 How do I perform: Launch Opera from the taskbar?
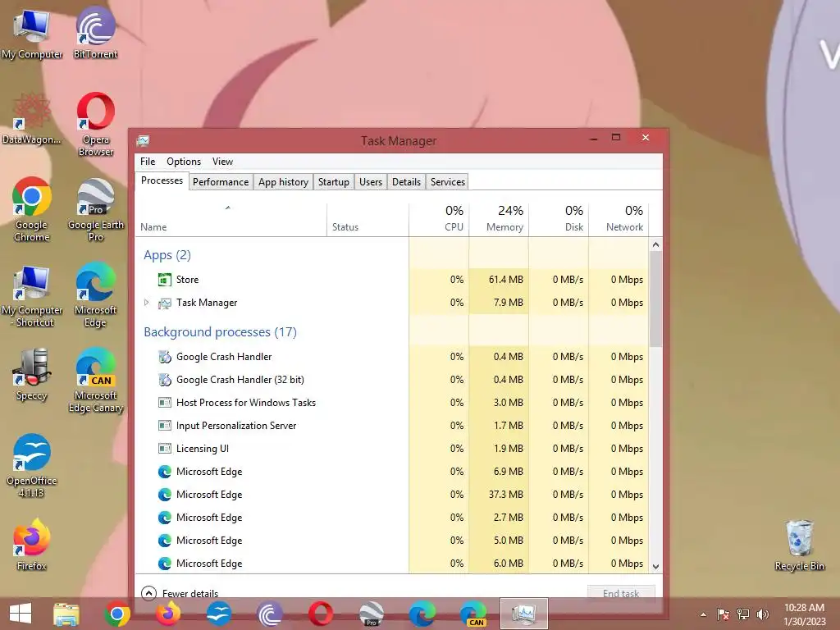pos(321,614)
